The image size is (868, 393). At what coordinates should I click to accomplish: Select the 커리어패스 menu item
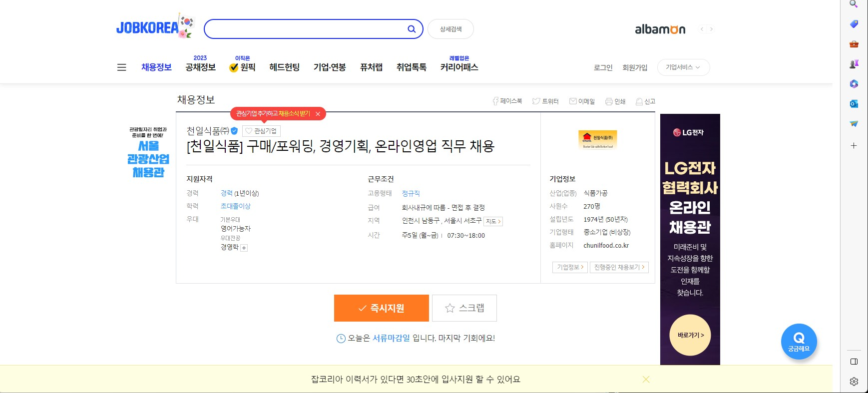(459, 67)
